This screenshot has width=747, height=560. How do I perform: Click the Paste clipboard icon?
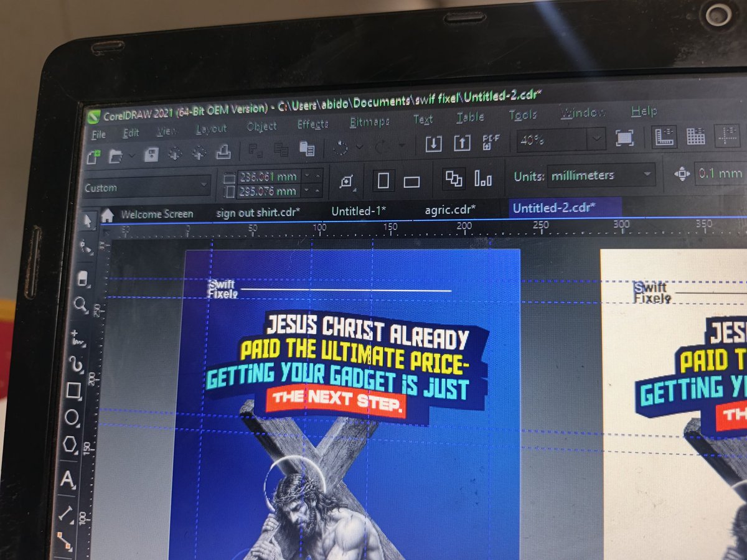pyautogui.click(x=307, y=149)
